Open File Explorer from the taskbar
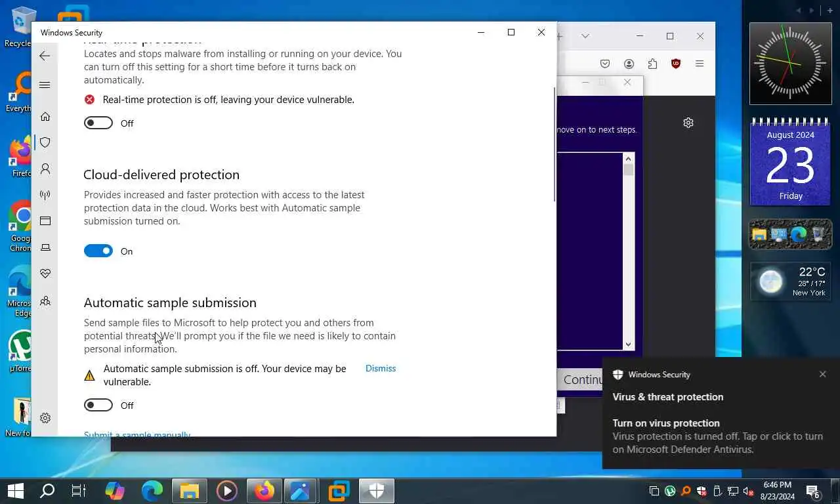This screenshot has width=840, height=504. [x=190, y=491]
